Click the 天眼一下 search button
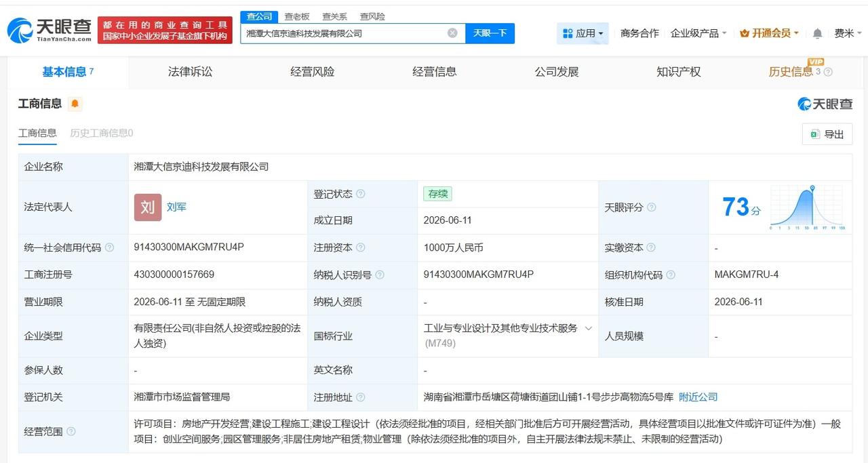This screenshot has height=463, width=868. (x=490, y=33)
